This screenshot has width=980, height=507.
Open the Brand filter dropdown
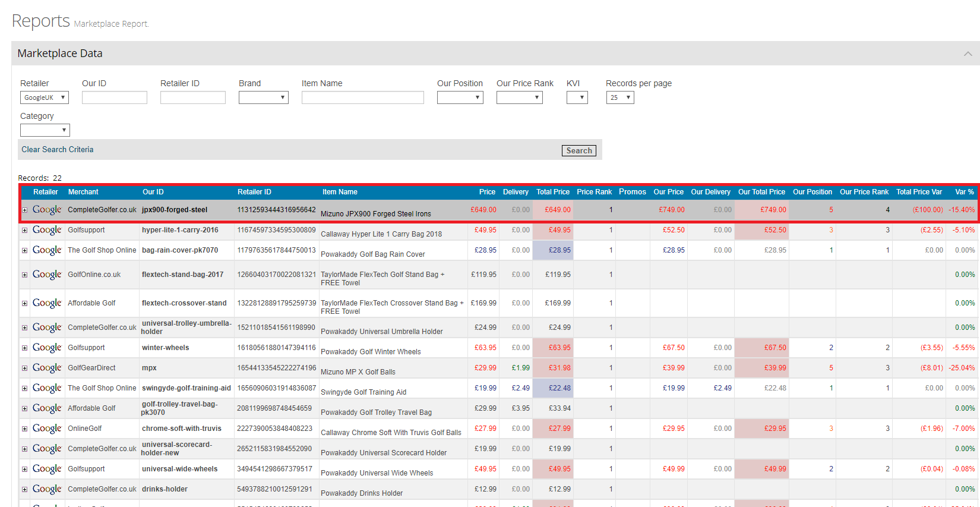(263, 97)
